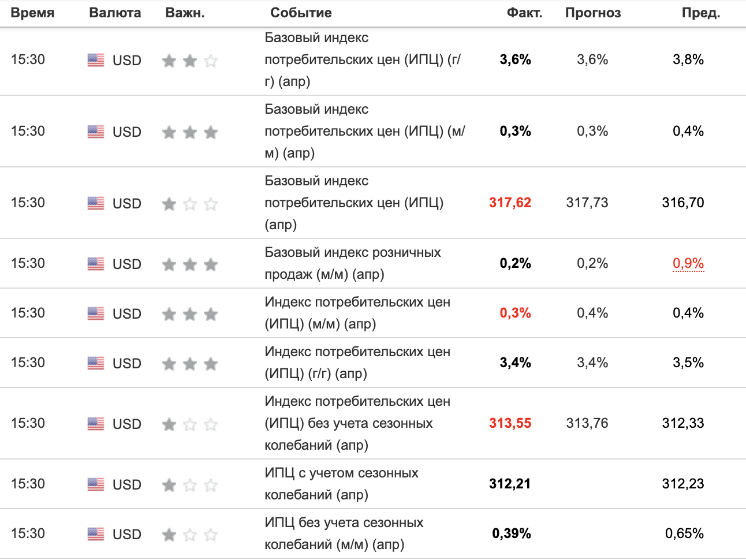Screen dimensions: 746x560
Task: Click the US flag in the 3,4% actual row
Action: 96,363
